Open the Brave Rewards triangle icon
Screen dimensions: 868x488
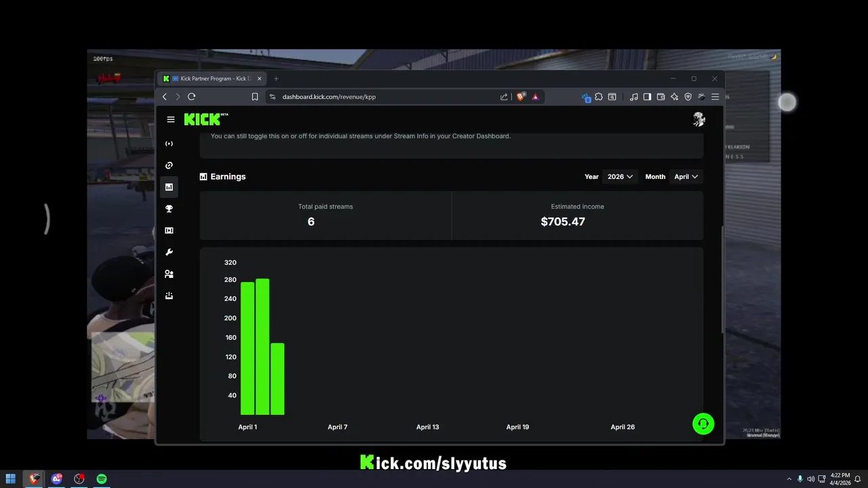pyautogui.click(x=535, y=97)
